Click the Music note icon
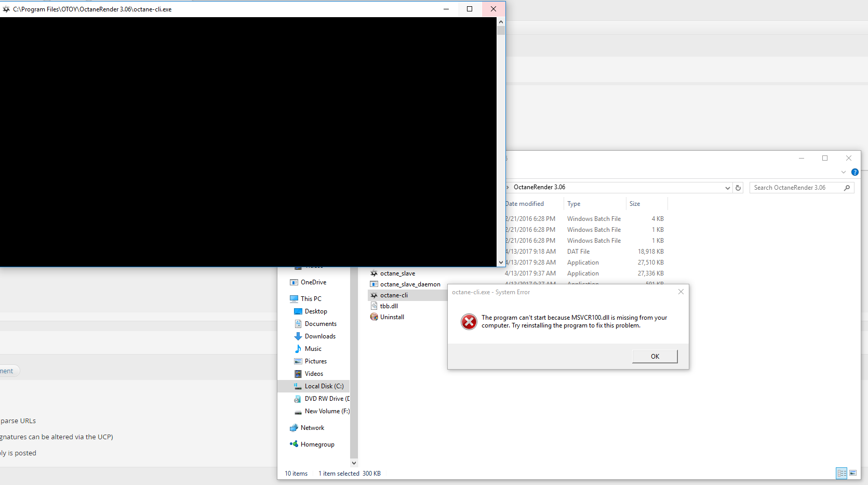The image size is (868, 485). 298,349
